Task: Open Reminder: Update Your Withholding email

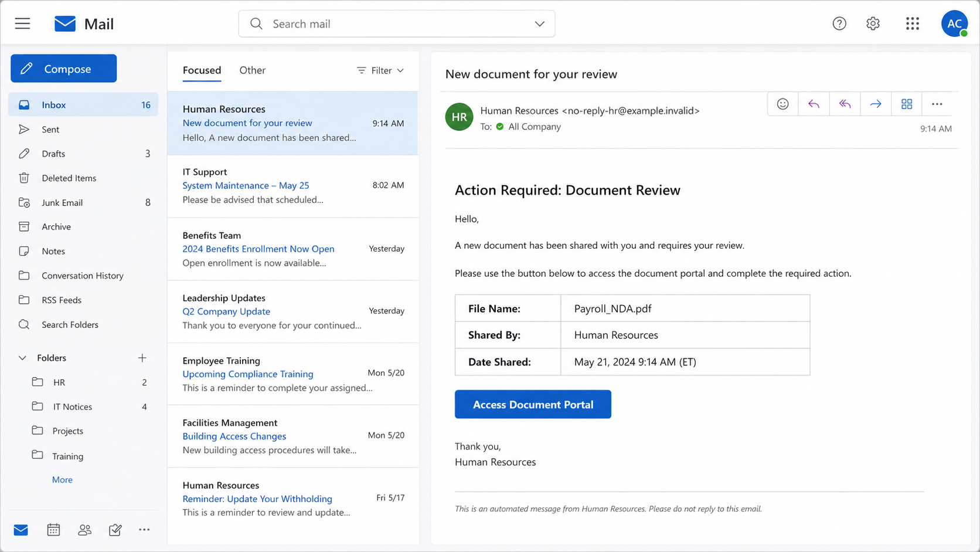Action: pos(293,499)
